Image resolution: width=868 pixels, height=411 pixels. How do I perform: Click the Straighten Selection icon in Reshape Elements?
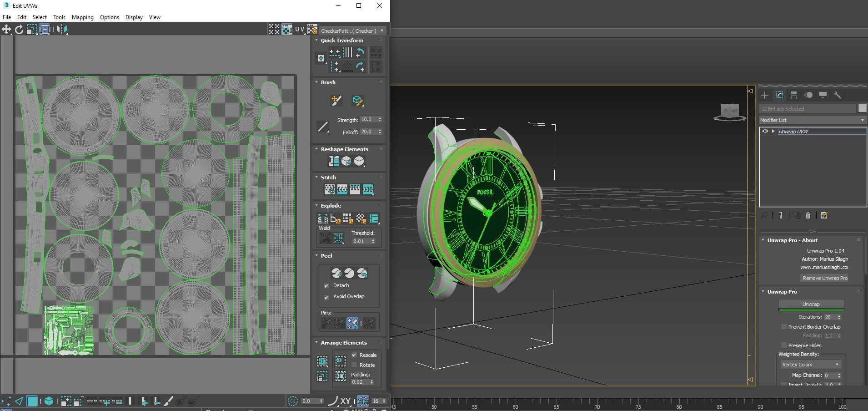point(334,161)
